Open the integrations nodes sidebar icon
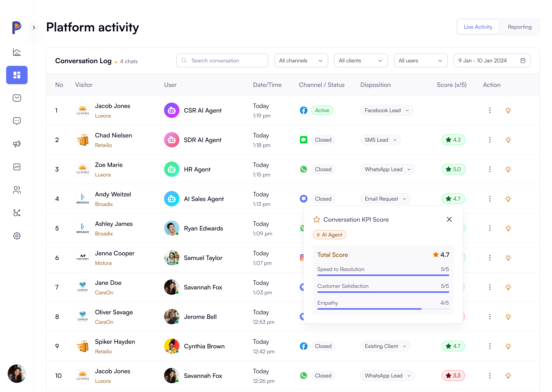The width and height of the screenshot is (552, 392). [x=17, y=213]
